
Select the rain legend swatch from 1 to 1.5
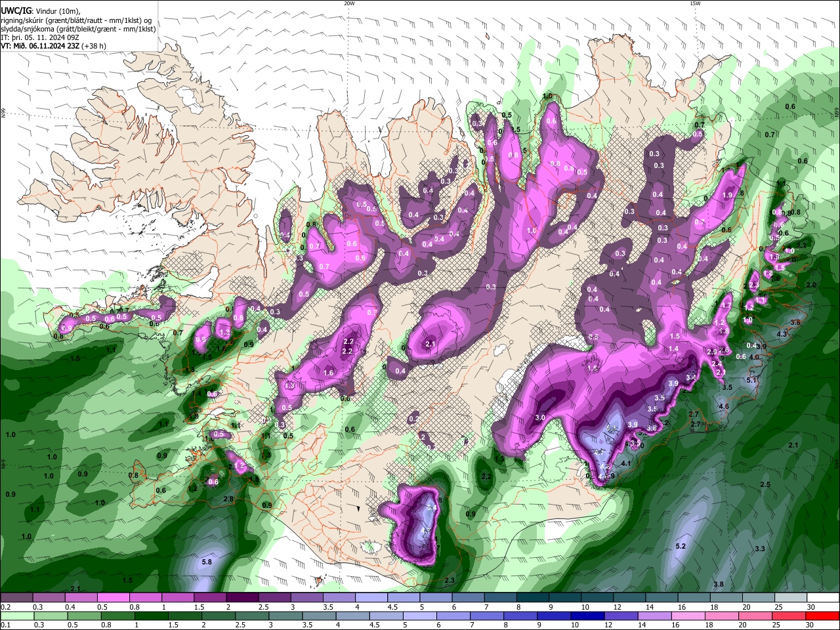151,616
